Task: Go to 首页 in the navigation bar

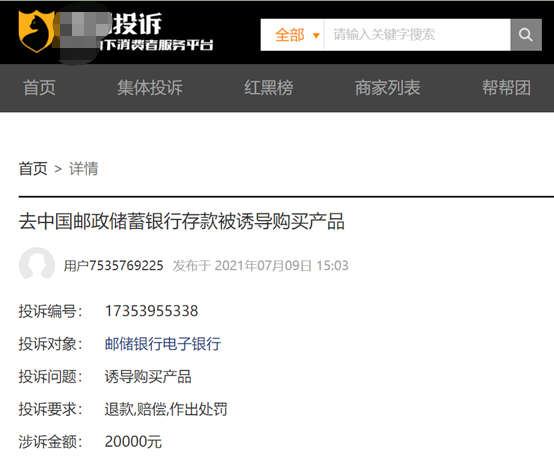Action: click(x=39, y=88)
